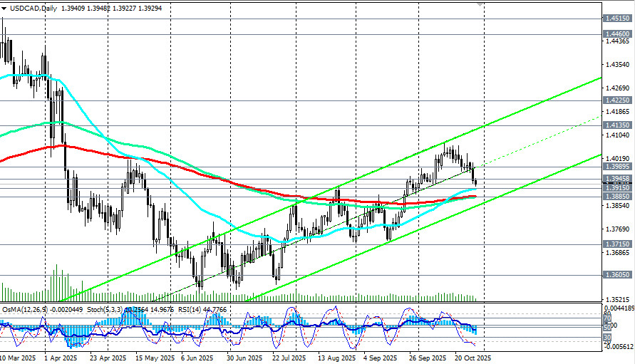The width and height of the screenshot is (635, 364).
Task: Click the 30 Jun 2025 date label
Action: [x=244, y=358]
